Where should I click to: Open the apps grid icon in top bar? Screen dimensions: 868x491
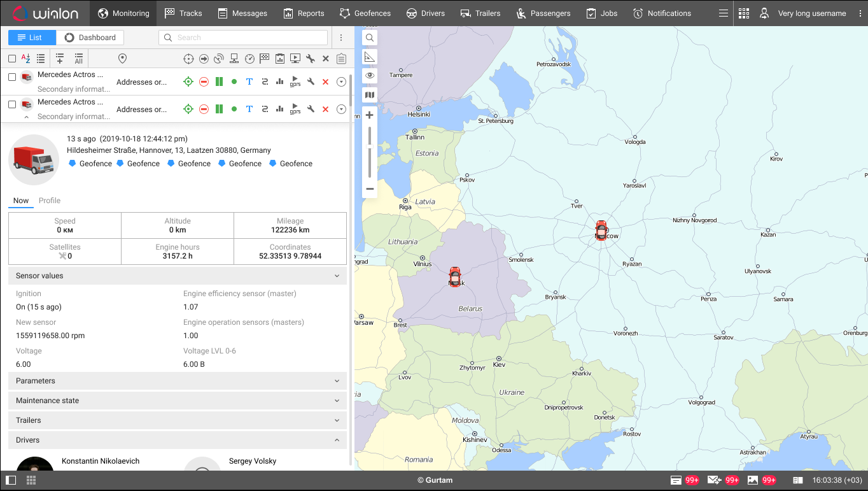click(744, 13)
